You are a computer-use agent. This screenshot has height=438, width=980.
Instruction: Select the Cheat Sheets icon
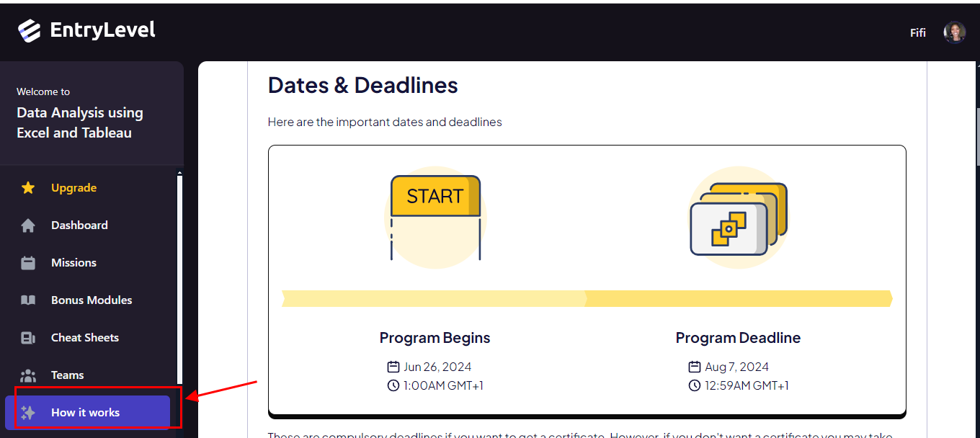(x=28, y=338)
